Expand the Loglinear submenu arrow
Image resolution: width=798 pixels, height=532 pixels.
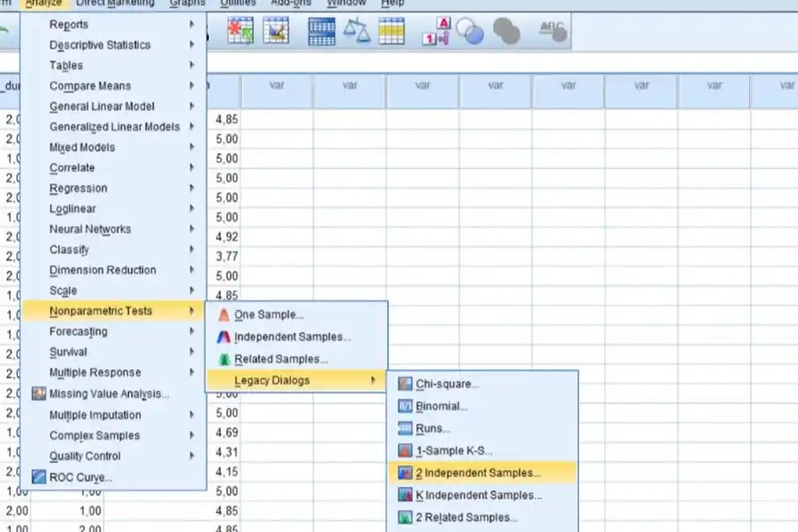point(192,209)
